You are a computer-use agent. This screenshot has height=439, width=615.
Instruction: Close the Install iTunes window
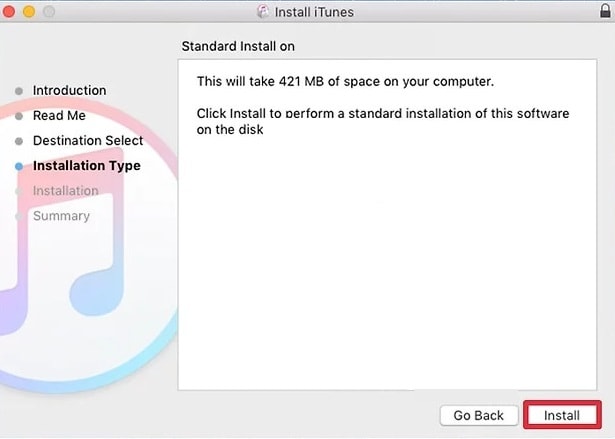10,12
